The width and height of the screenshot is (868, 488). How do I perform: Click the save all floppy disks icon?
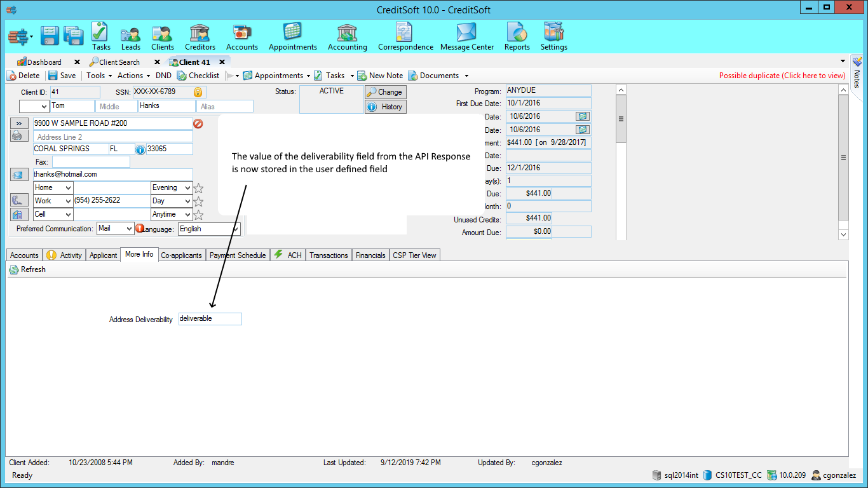point(74,36)
